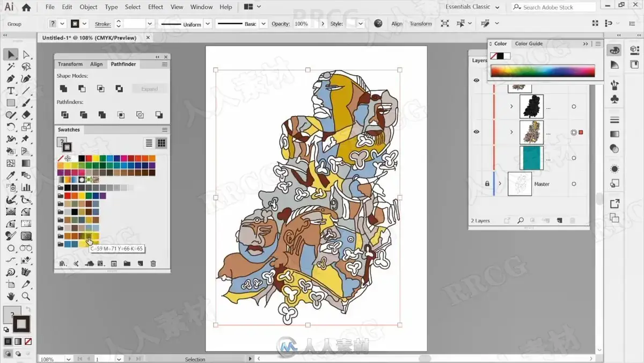Viewport: 644px width, 363px height.
Task: Choose the Zoom tool
Action: click(x=26, y=296)
